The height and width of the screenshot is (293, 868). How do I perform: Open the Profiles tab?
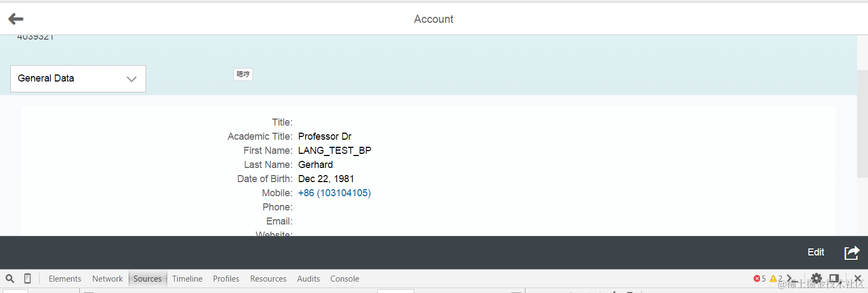pyautogui.click(x=226, y=279)
